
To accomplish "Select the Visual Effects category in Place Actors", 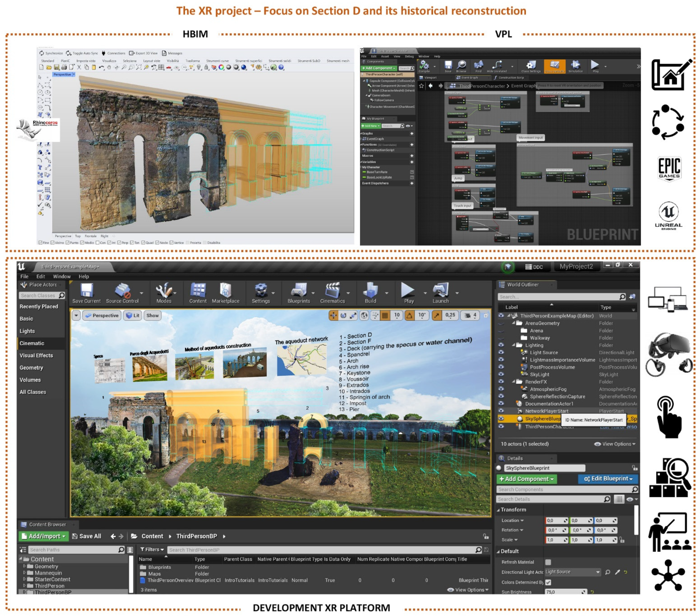I will [x=36, y=355].
